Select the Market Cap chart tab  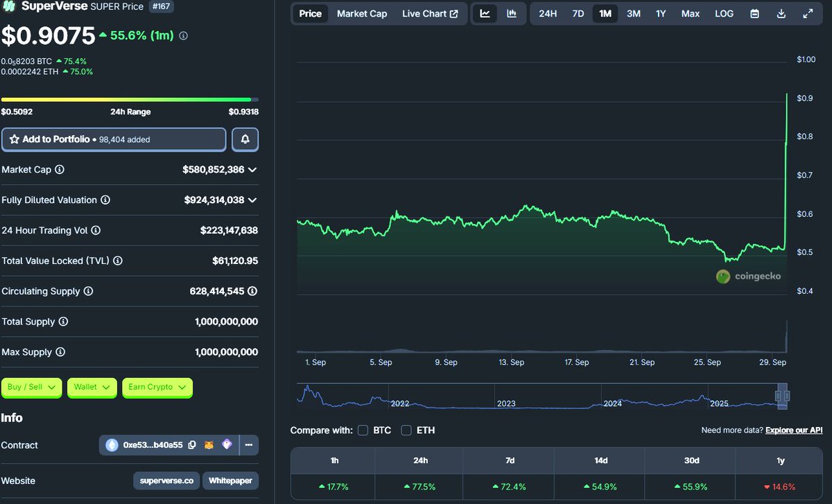[x=362, y=14]
